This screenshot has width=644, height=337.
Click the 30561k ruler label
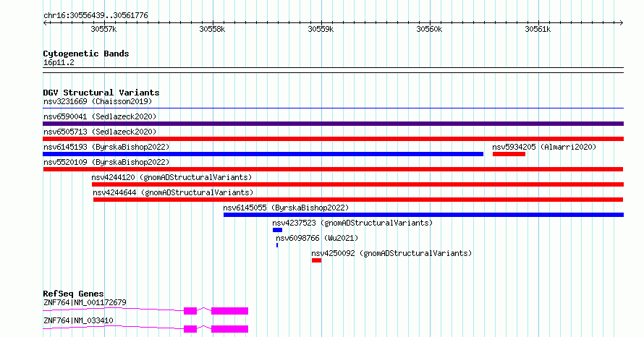(538, 29)
